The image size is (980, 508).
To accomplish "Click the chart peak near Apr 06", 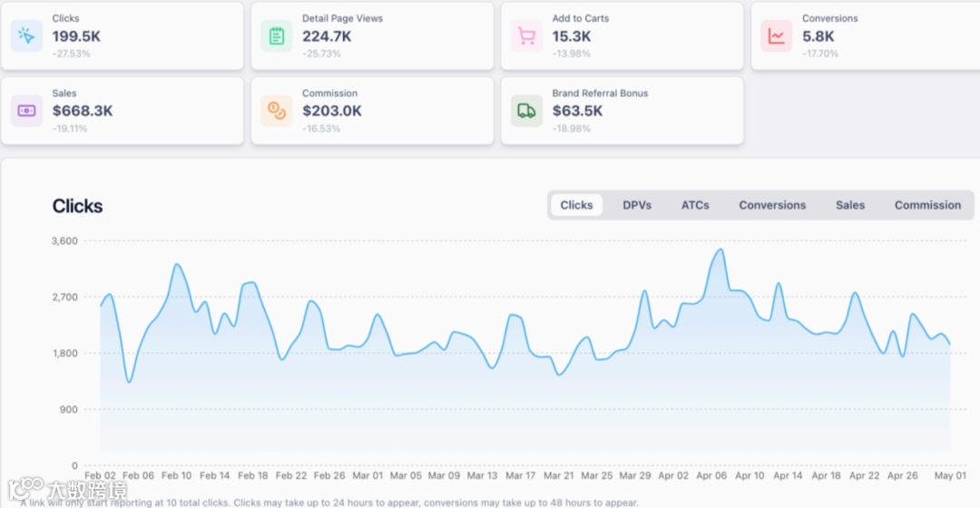I will 720,249.
